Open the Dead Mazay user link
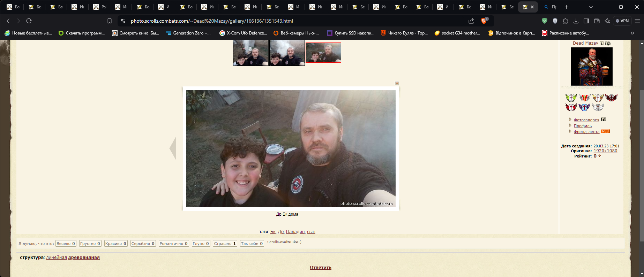 point(585,43)
